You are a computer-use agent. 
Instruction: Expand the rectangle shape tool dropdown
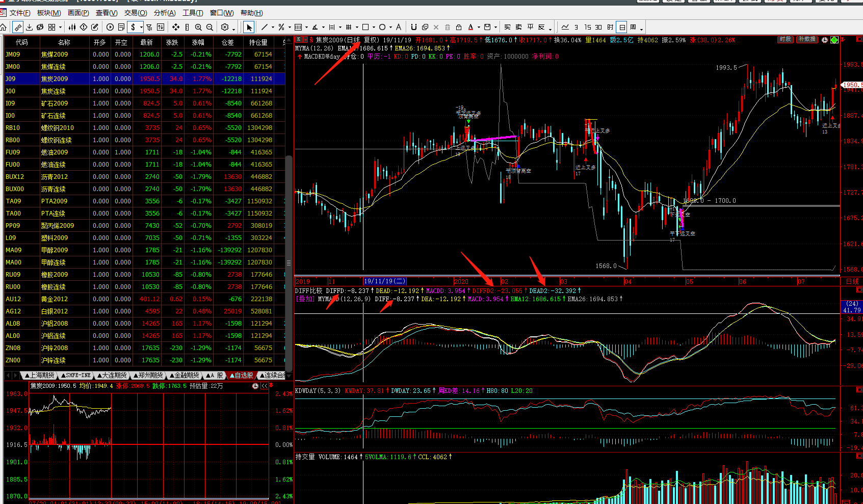[374, 28]
